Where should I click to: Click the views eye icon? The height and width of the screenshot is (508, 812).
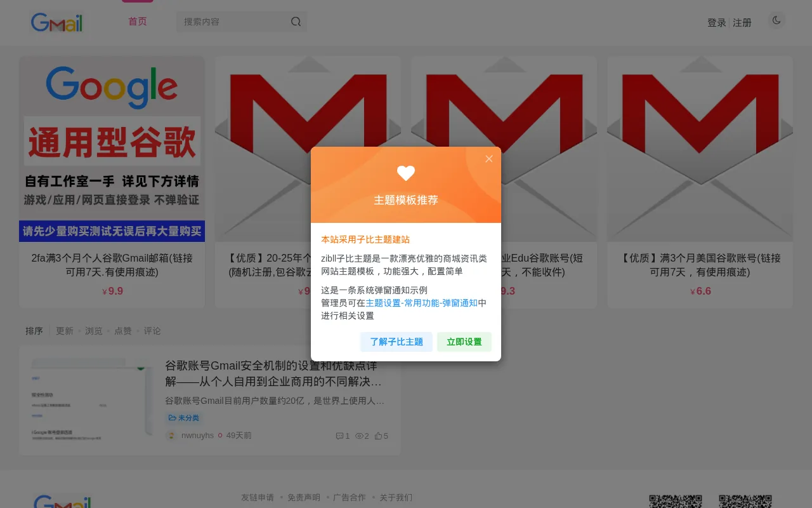(359, 436)
